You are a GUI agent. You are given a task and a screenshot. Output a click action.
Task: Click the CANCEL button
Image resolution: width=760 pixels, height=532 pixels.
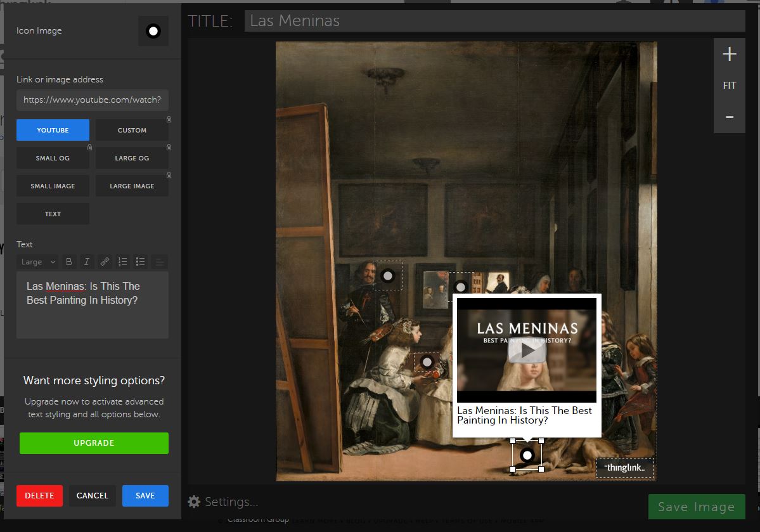pos(92,496)
